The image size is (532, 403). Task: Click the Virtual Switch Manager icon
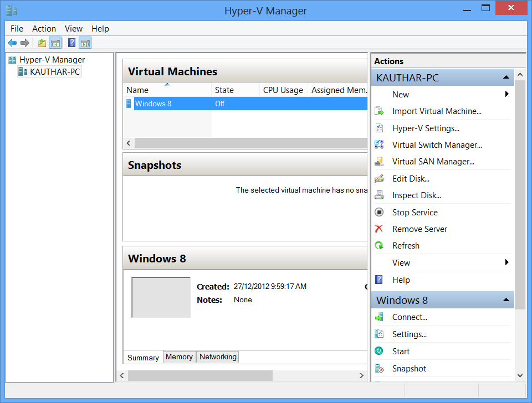(x=379, y=145)
